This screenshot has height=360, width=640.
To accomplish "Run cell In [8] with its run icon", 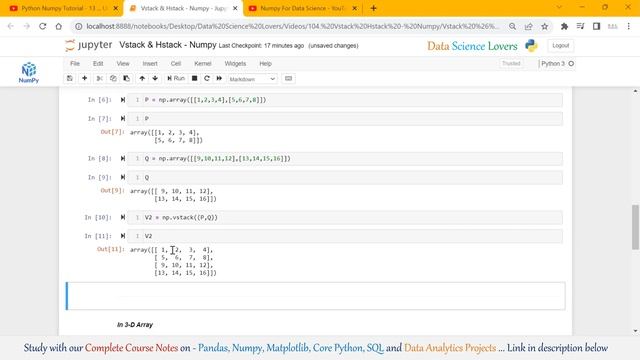I will coord(123,159).
